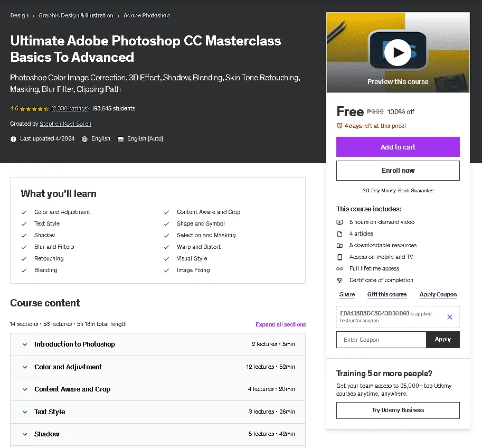Click '12 lectures • 52min' text

click(x=270, y=367)
